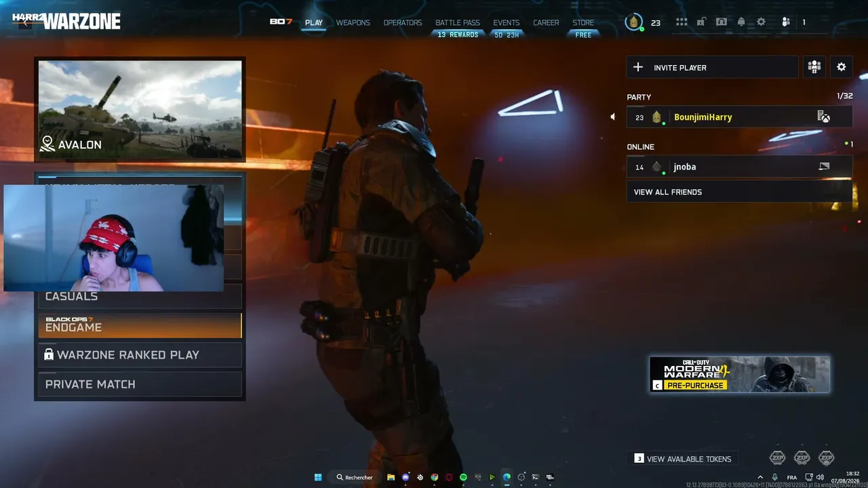
Task: Click the level 23 number in top bar
Action: (656, 22)
